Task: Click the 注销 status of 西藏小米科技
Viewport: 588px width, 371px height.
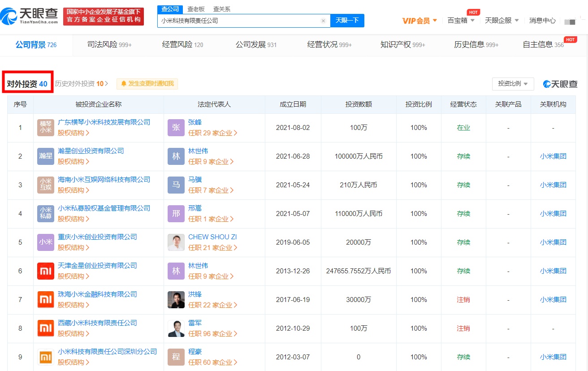Action: [463, 328]
